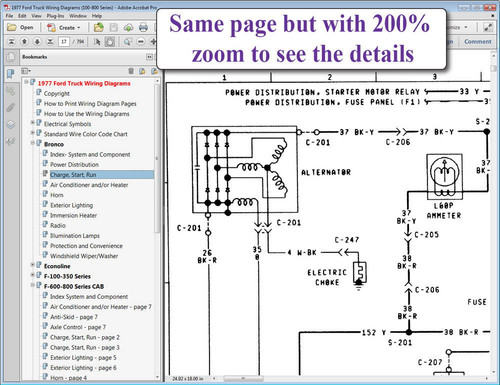The image size is (500, 385).
Task: Go to first page arrow icon
Action: [x=11, y=42]
